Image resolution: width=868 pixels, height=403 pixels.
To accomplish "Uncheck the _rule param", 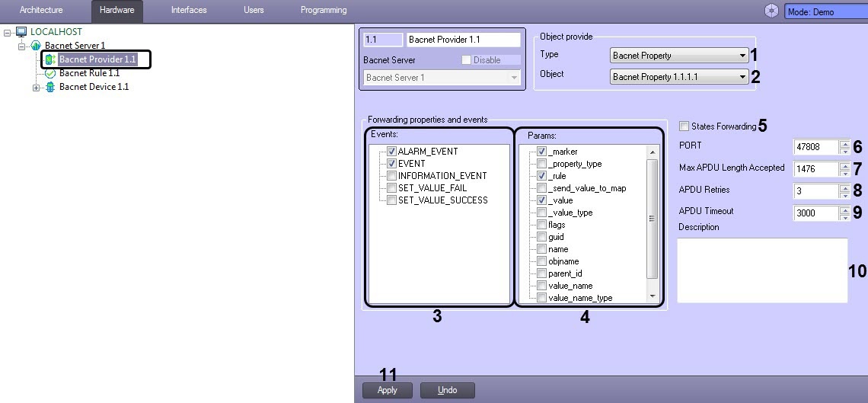I will click(541, 175).
